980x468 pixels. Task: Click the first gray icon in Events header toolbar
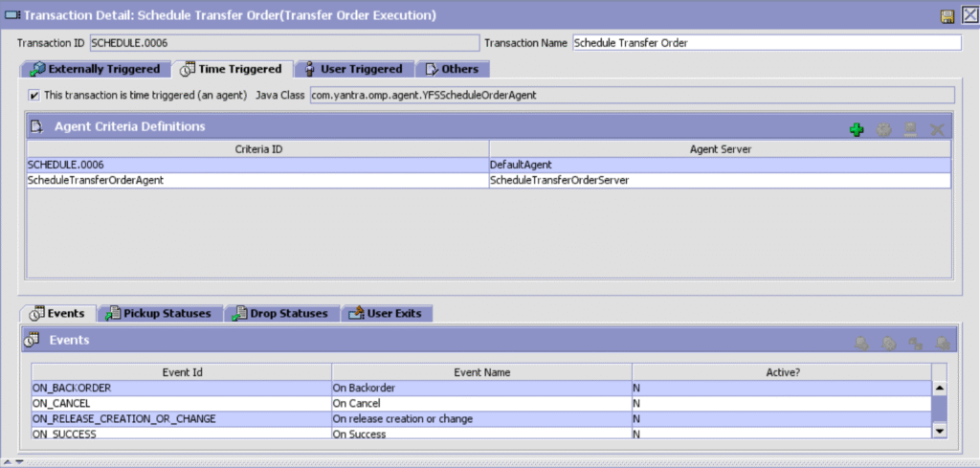[861, 343]
